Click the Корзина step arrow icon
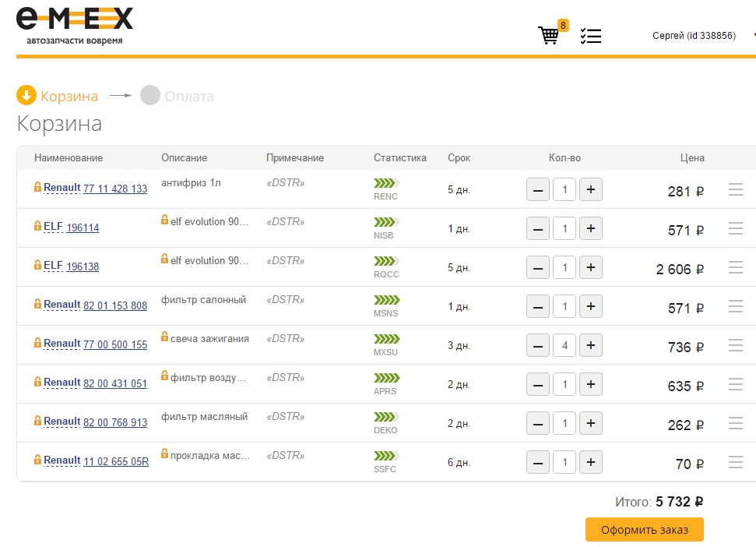This screenshot has width=756, height=547. pyautogui.click(x=26, y=95)
